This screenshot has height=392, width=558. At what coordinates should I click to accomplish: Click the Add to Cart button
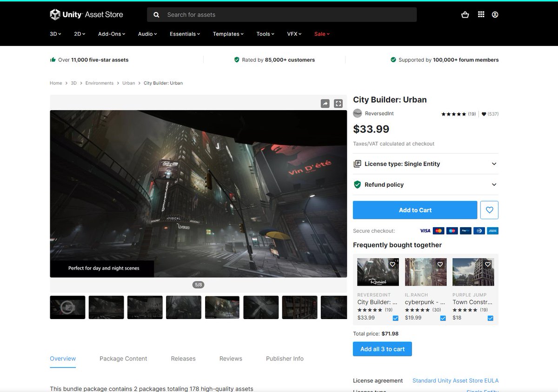pos(415,210)
